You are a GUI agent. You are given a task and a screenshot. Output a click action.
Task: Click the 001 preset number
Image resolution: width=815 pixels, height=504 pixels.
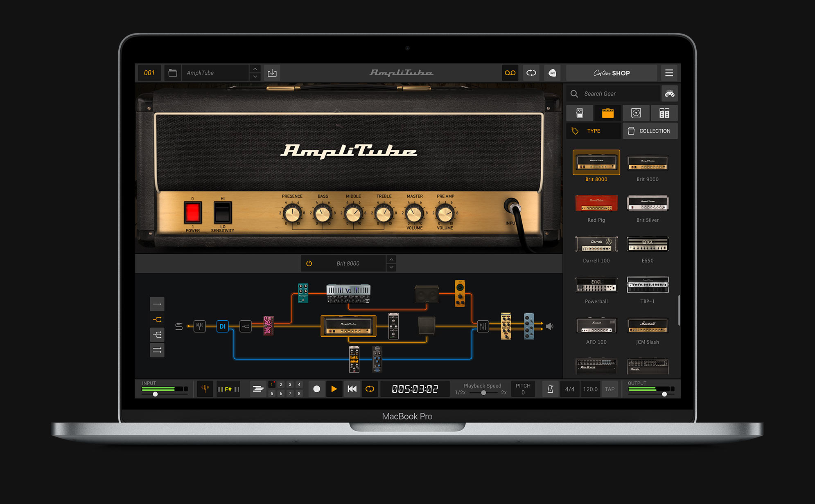pos(149,73)
